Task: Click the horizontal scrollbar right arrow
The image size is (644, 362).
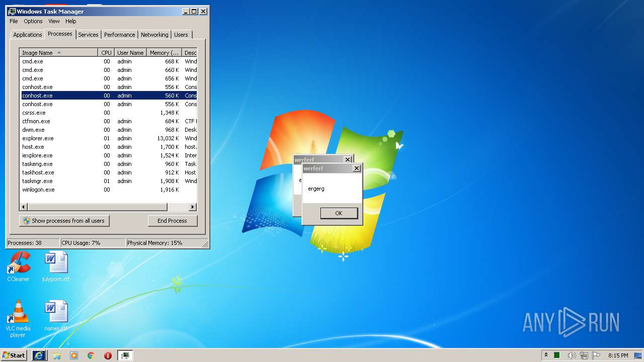Action: 193,207
